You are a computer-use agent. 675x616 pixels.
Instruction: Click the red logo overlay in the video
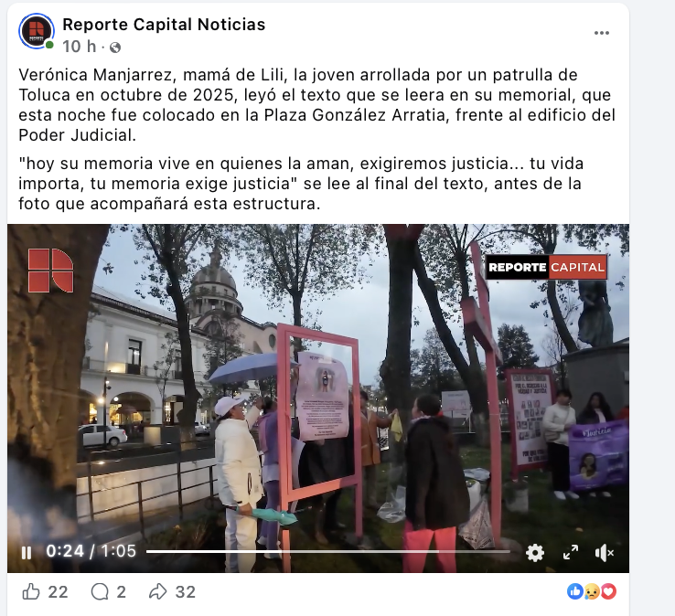(51, 271)
